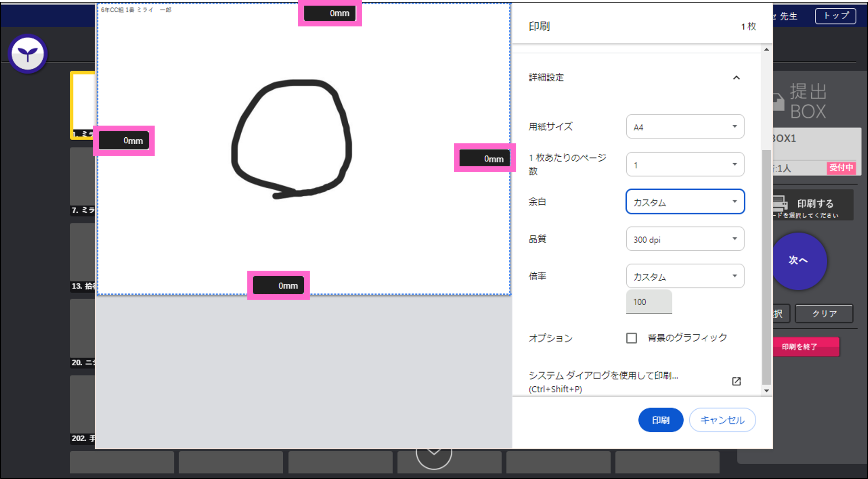Open system print dialog via external-link icon
Screen dimensions: 868x479
click(x=736, y=381)
